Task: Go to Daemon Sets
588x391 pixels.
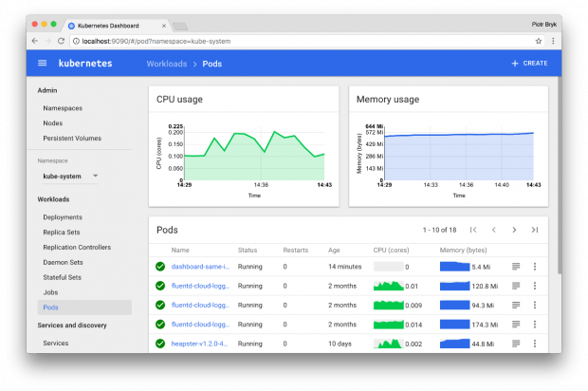Action: [63, 262]
